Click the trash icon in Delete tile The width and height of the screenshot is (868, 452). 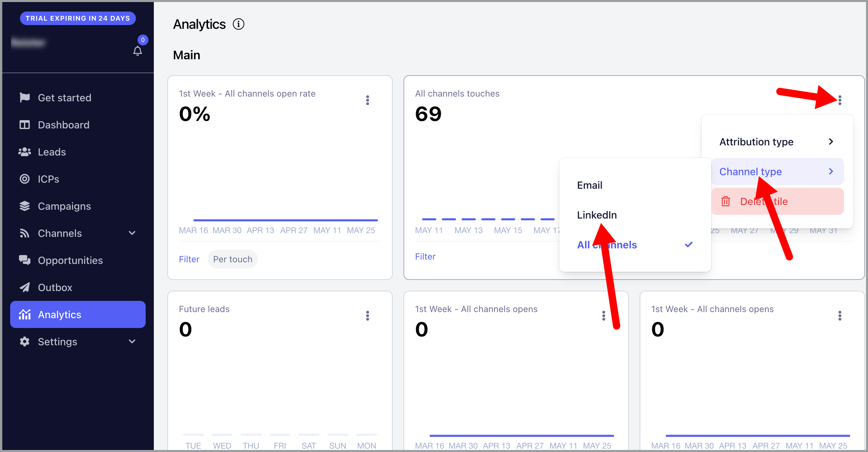click(726, 201)
